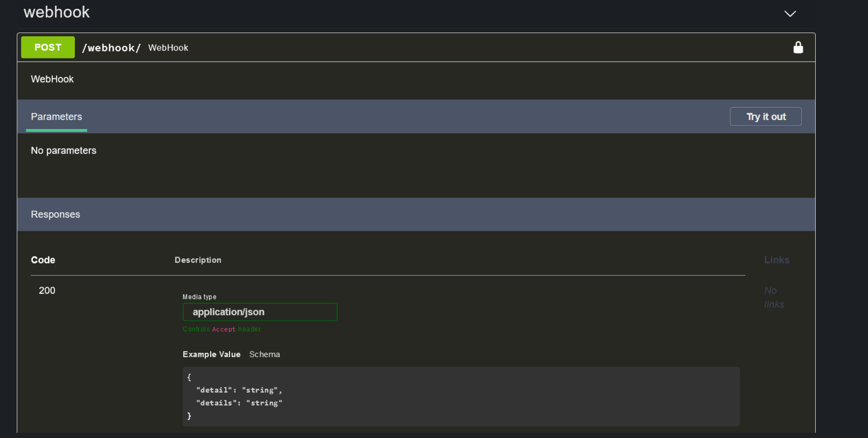Switch to the Schema tab
The image size is (868, 438).
[264, 354]
